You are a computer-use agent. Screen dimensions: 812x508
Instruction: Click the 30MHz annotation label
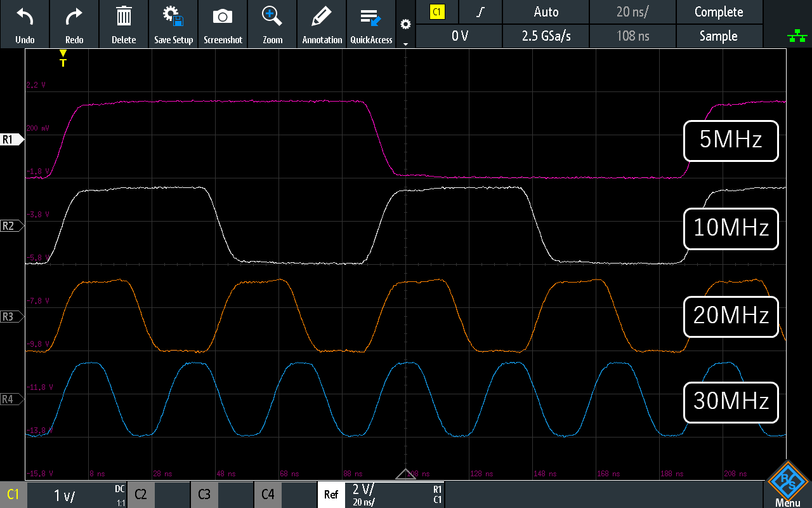(x=731, y=402)
